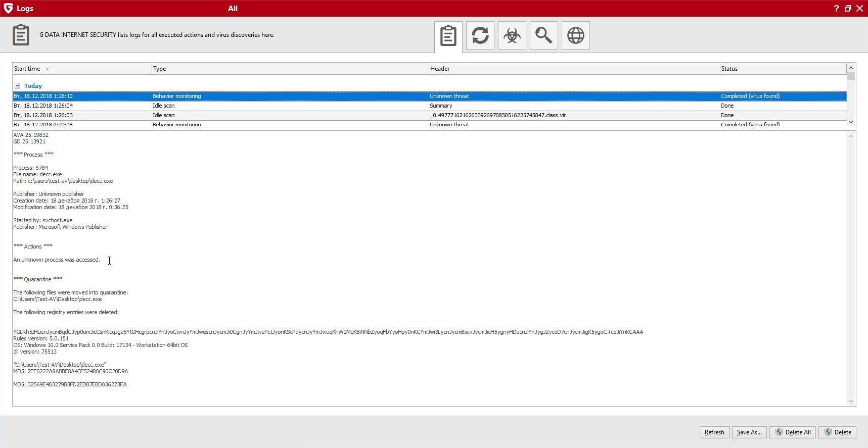This screenshot has height=448, width=868.
Task: Delete the selected log entry
Action: tap(838, 432)
